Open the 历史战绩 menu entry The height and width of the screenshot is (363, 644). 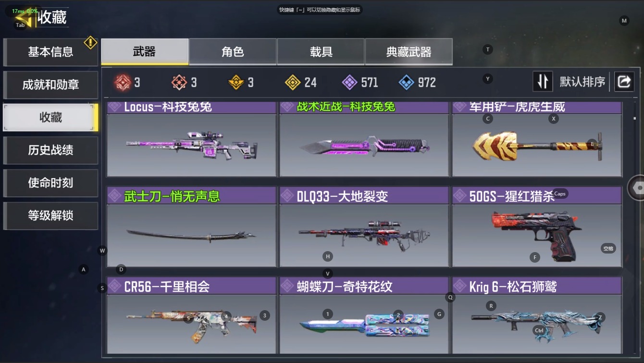50,150
